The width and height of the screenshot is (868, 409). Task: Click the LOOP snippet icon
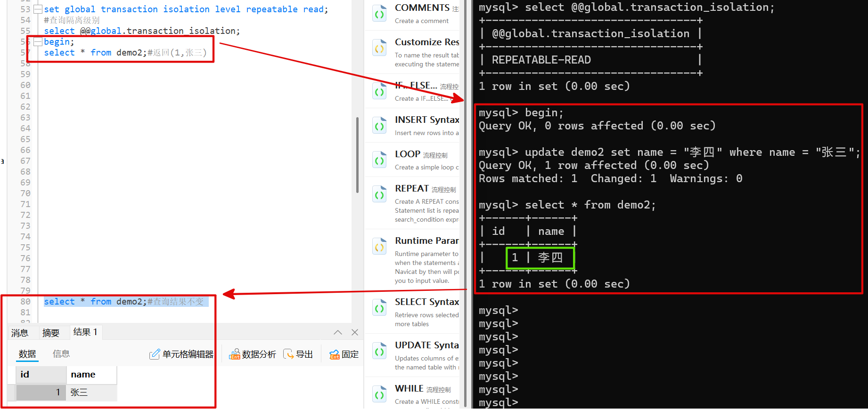coord(379,160)
